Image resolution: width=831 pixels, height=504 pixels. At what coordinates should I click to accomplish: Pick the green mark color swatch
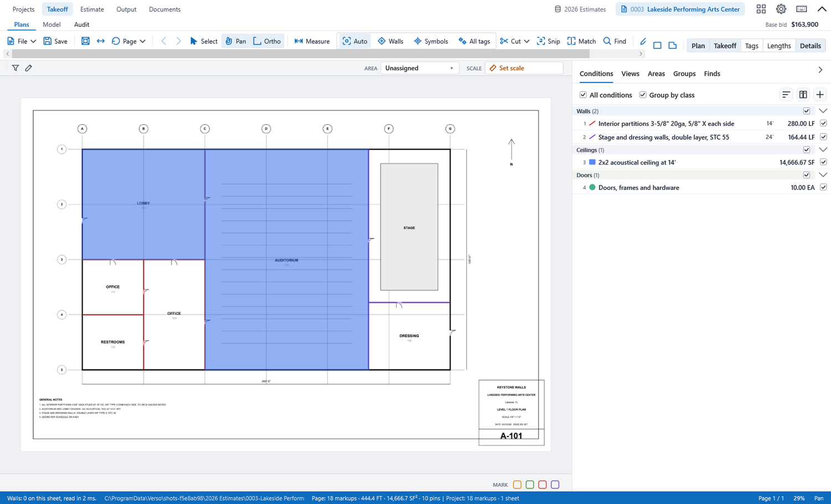530,485
